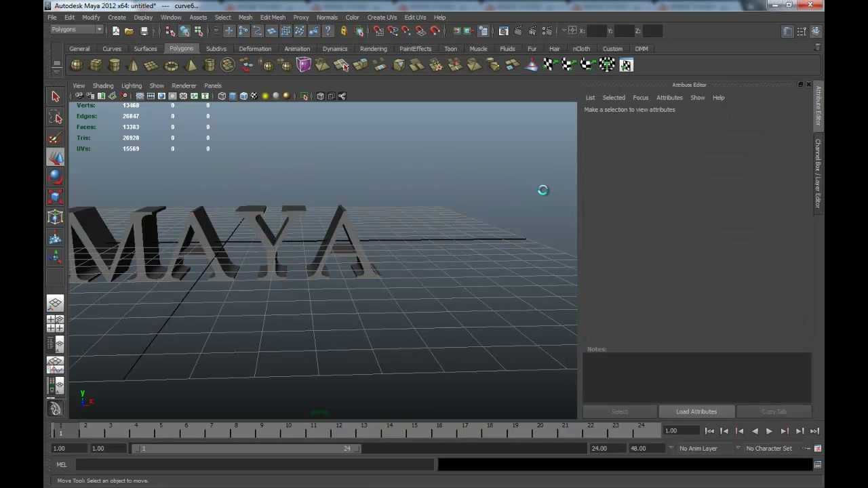Click the MEL command line input

[254, 464]
